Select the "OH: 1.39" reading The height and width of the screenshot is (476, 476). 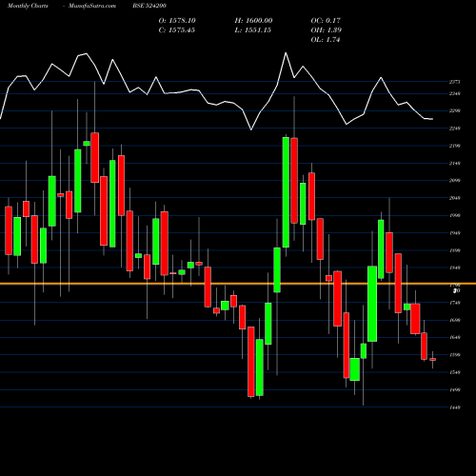[327, 30]
